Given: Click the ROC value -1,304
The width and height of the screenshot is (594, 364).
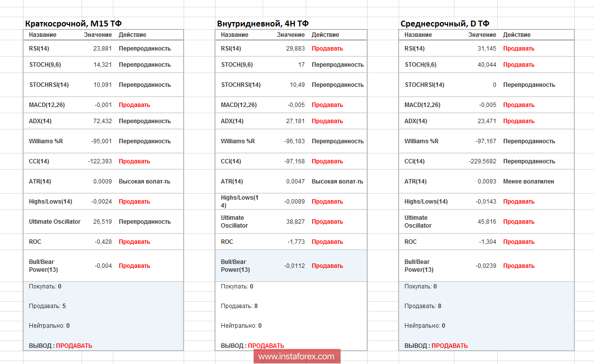Looking at the screenshot, I should point(487,242).
